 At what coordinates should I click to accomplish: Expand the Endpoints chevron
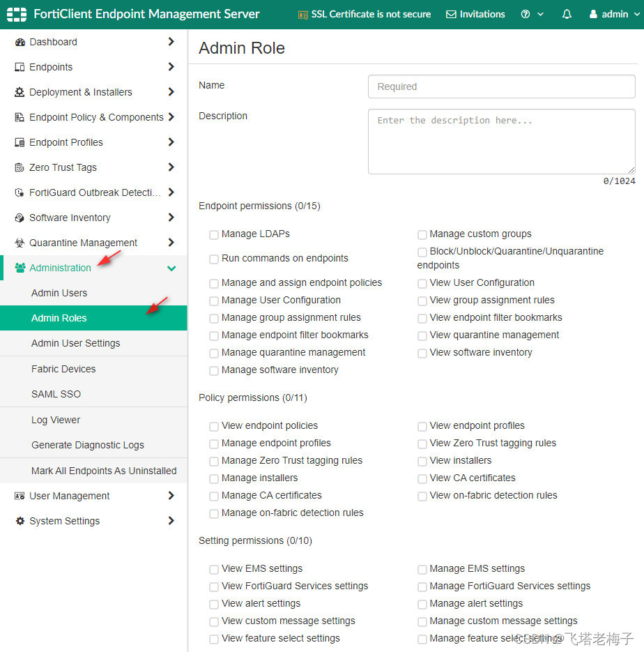(171, 66)
